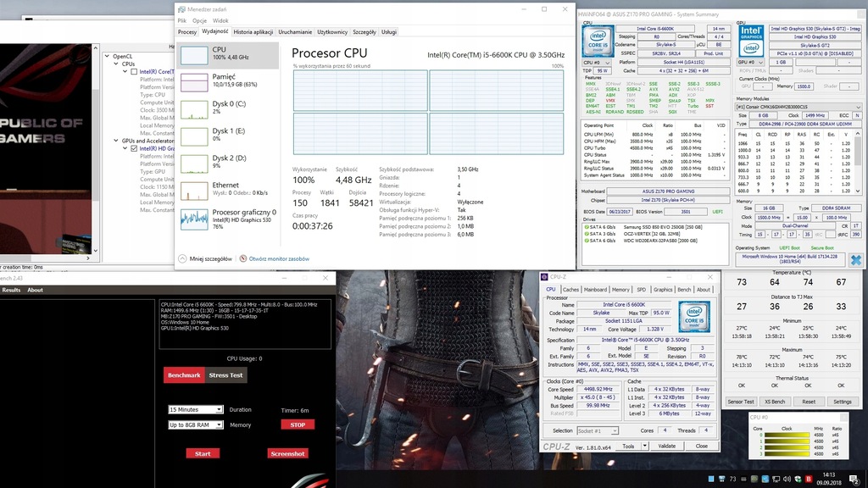Collapse Intel(R) Core CPU device node
Viewport: 868px width, 488px height.
(x=125, y=71)
